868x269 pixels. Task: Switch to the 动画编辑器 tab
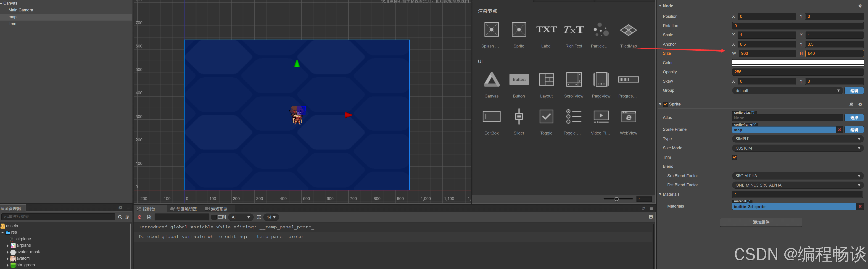184,209
